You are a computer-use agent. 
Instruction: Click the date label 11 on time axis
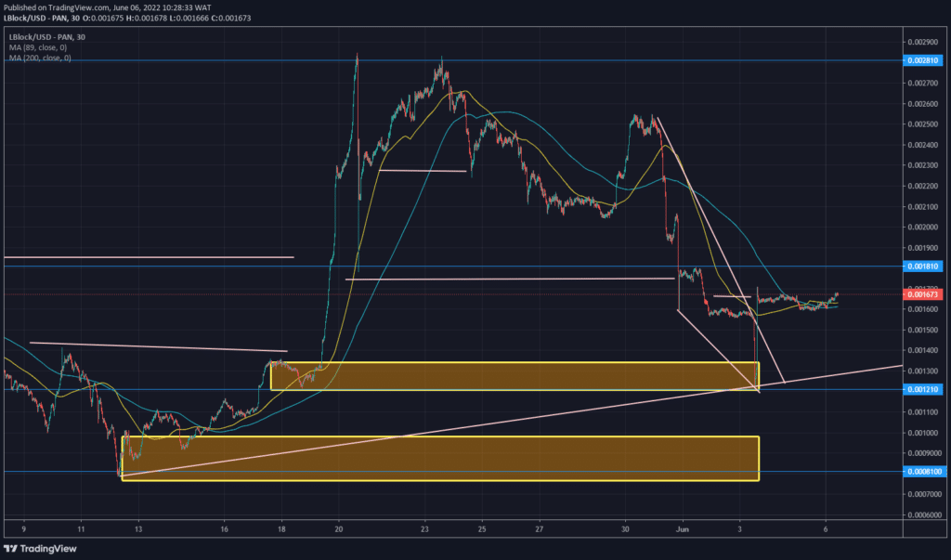tap(82, 529)
